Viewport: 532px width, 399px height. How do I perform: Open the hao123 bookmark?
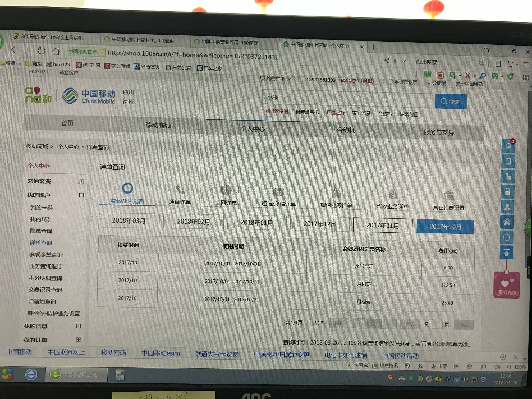[58, 64]
